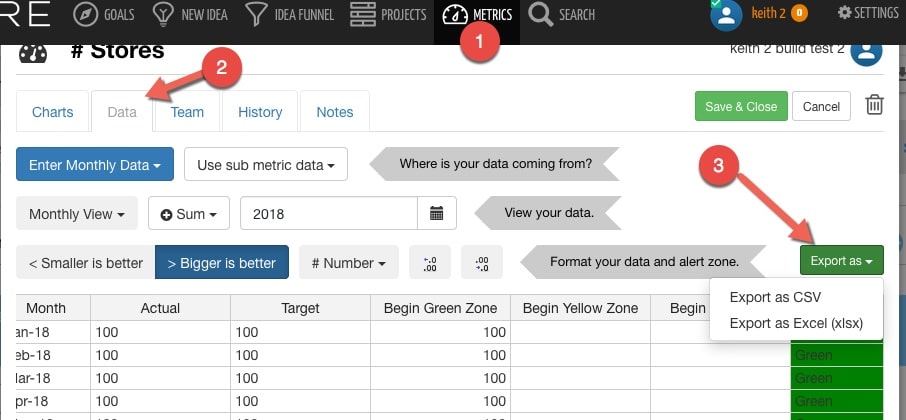906x420 pixels.
Task: Click the Begin Green Zone header
Action: pyautogui.click(x=440, y=308)
